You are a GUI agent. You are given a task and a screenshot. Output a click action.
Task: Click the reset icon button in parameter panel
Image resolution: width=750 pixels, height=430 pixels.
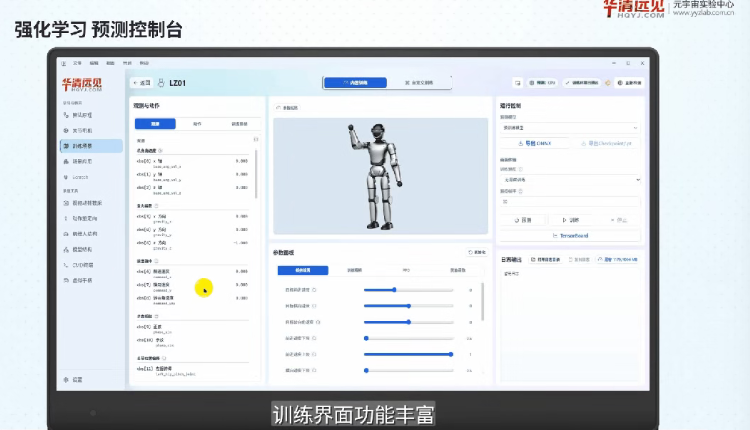click(x=476, y=252)
